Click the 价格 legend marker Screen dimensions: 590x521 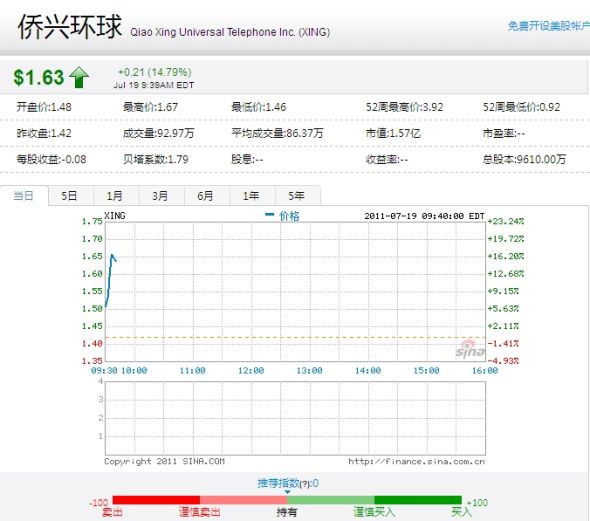(269, 215)
